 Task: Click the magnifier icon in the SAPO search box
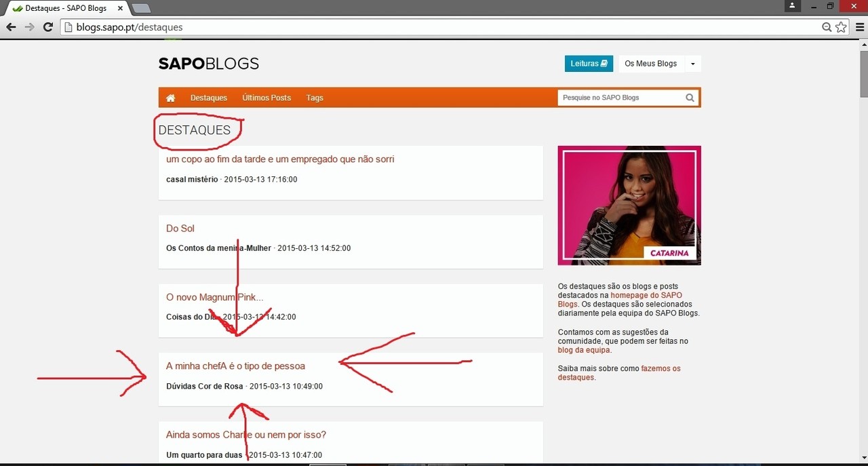coord(690,98)
